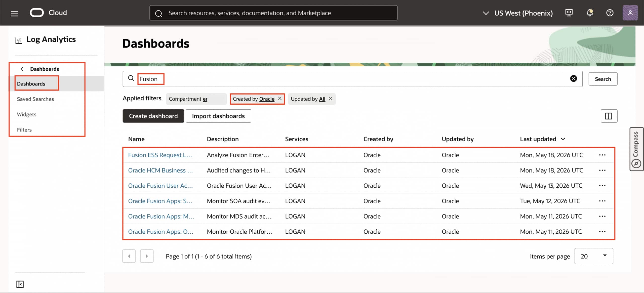
Task: Click the Import dashboards button
Action: click(x=218, y=116)
